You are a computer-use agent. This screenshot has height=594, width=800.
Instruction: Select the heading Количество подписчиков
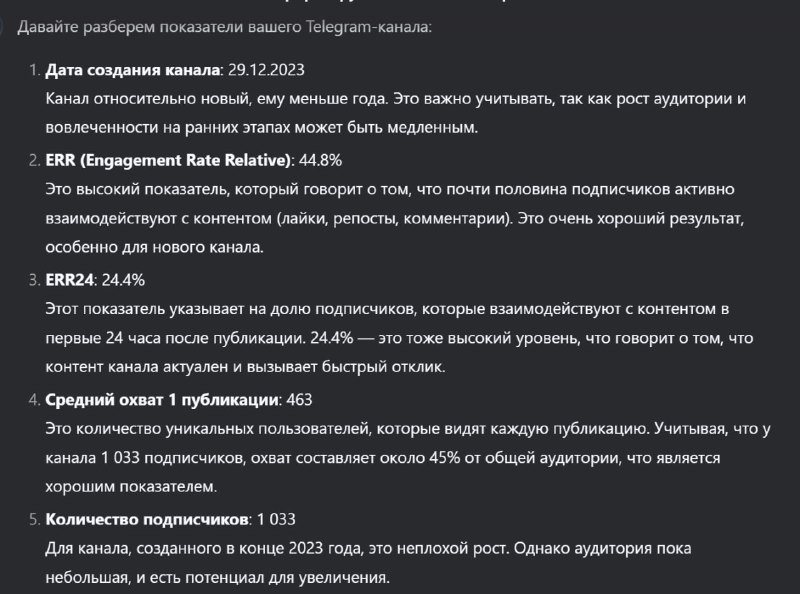click(x=147, y=519)
